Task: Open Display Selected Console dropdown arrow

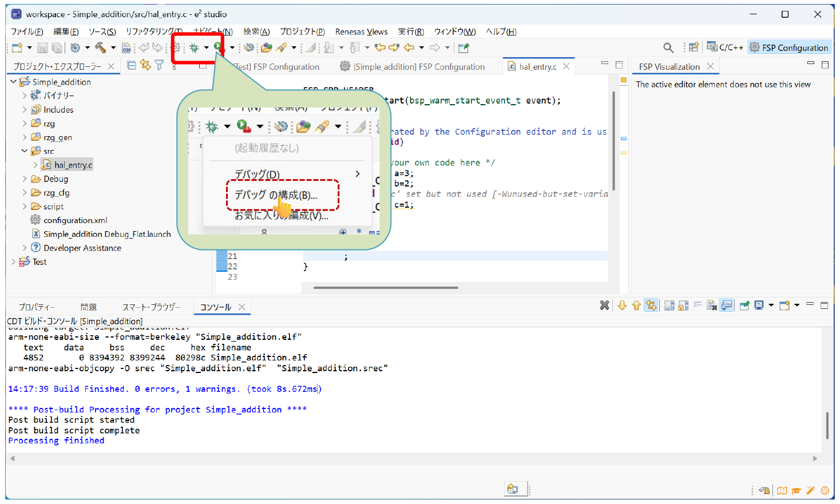Action: (x=771, y=305)
